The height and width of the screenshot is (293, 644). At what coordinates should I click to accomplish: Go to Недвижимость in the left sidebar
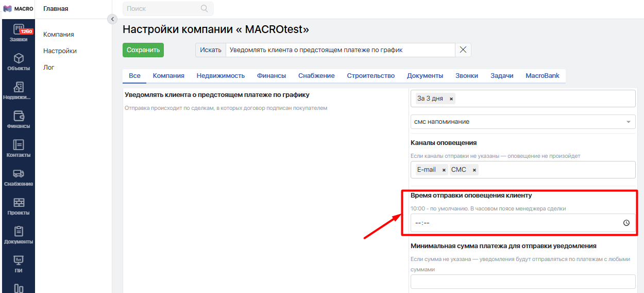coord(19,90)
